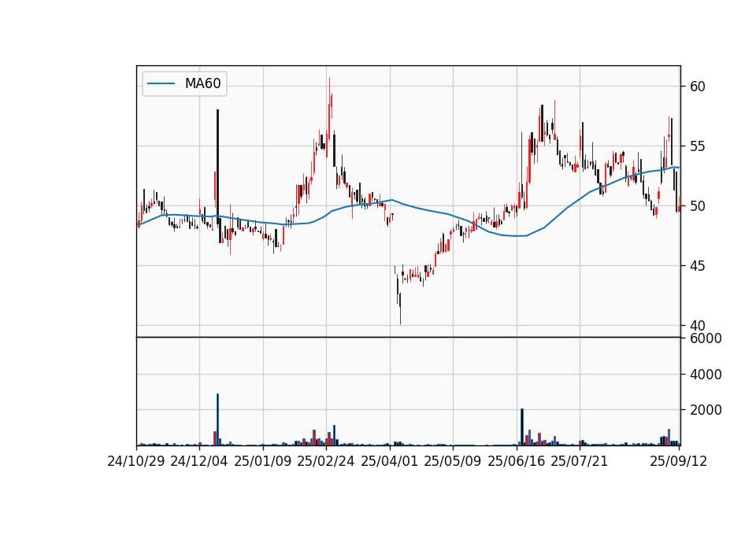Click the volume axis value 4000
Image resolution: width=756 pixels, height=543 pixels.
click(x=706, y=375)
